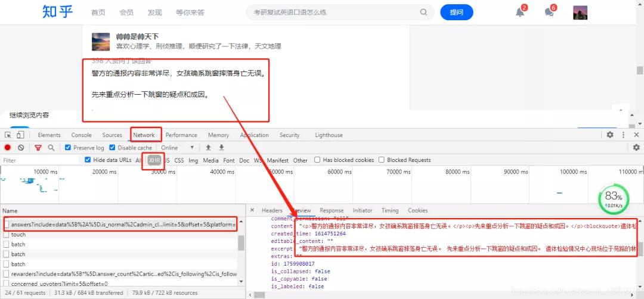Filter requests by Manifest
The image size is (644, 299).
pyautogui.click(x=278, y=160)
